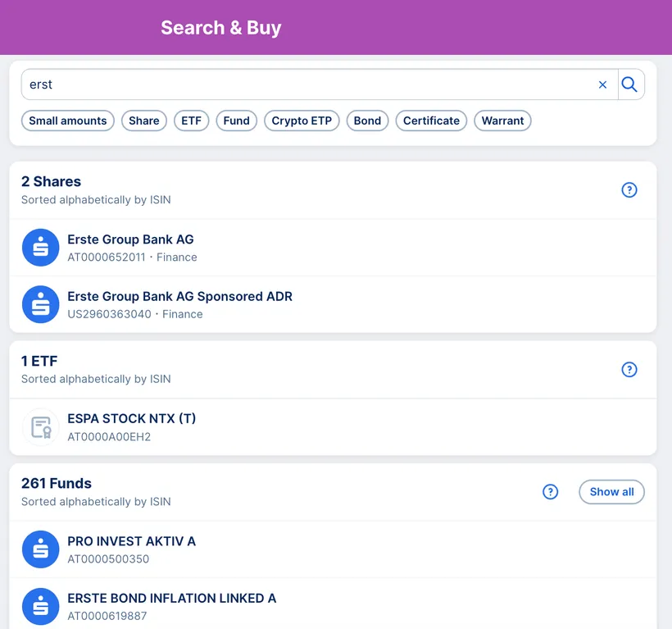The image size is (672, 629).
Task: Show all 261 Funds results
Action: pyautogui.click(x=611, y=492)
